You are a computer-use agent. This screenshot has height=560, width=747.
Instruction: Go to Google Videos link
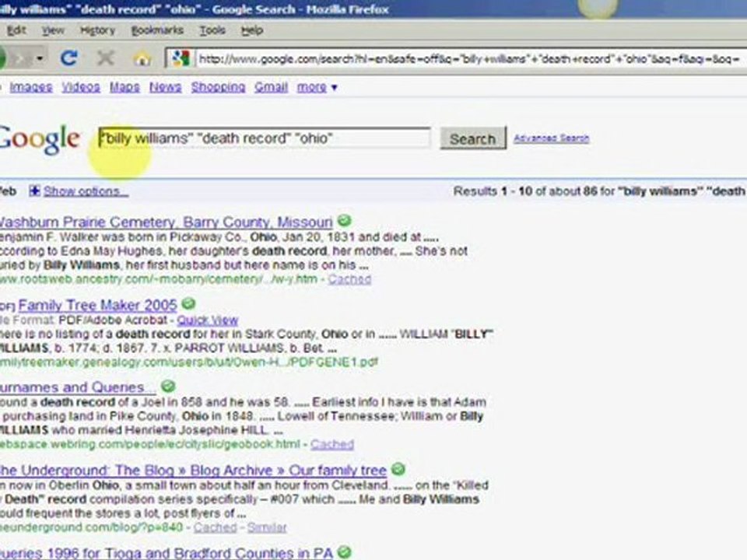click(x=81, y=87)
